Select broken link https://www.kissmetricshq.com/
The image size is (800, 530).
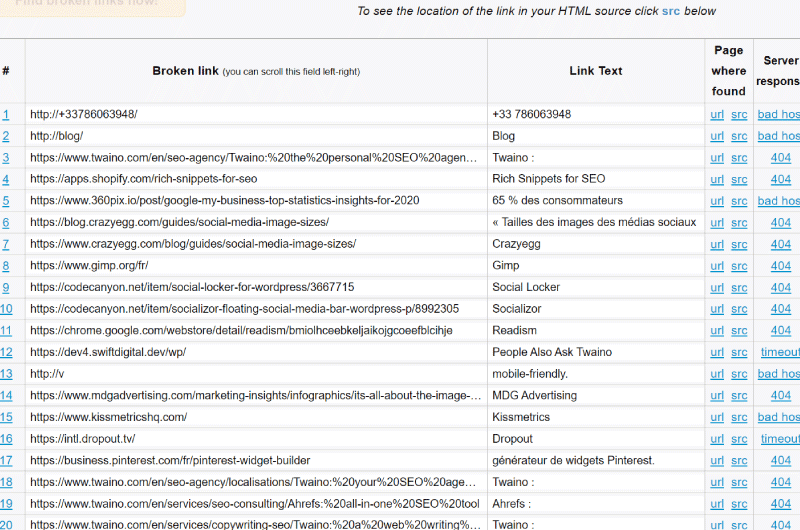(109, 417)
